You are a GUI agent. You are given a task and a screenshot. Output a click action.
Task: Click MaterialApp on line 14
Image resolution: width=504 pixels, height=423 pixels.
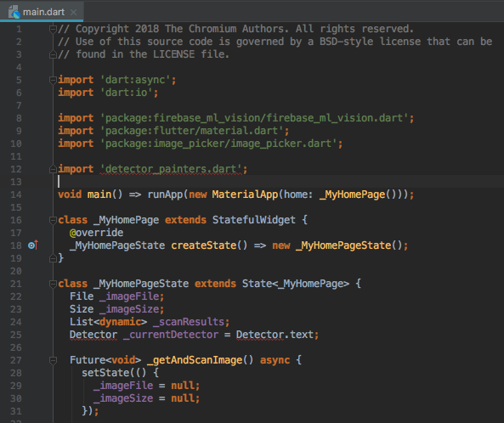tap(245, 195)
